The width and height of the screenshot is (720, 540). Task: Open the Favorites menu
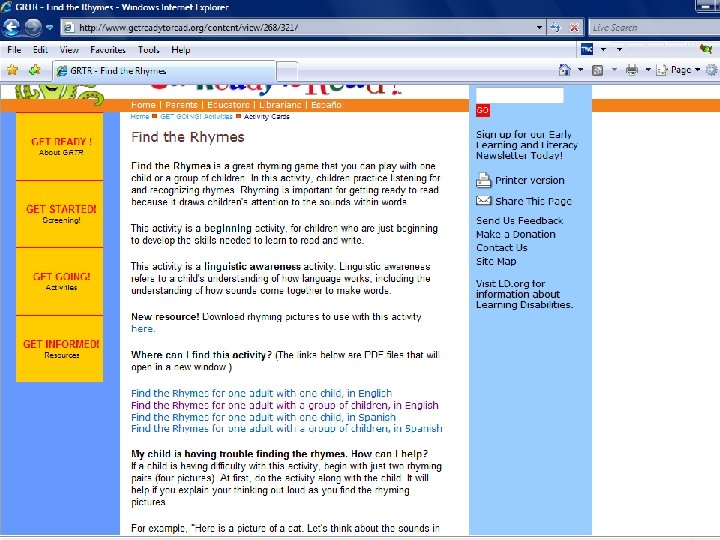click(x=108, y=50)
